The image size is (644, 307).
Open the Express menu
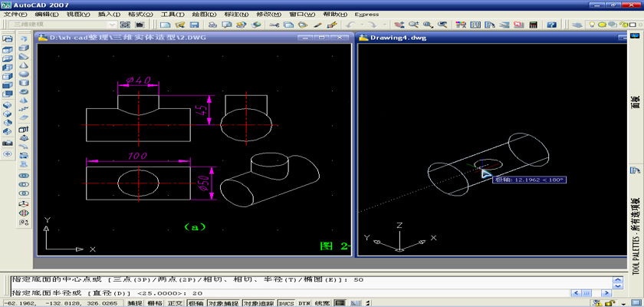click(x=366, y=14)
